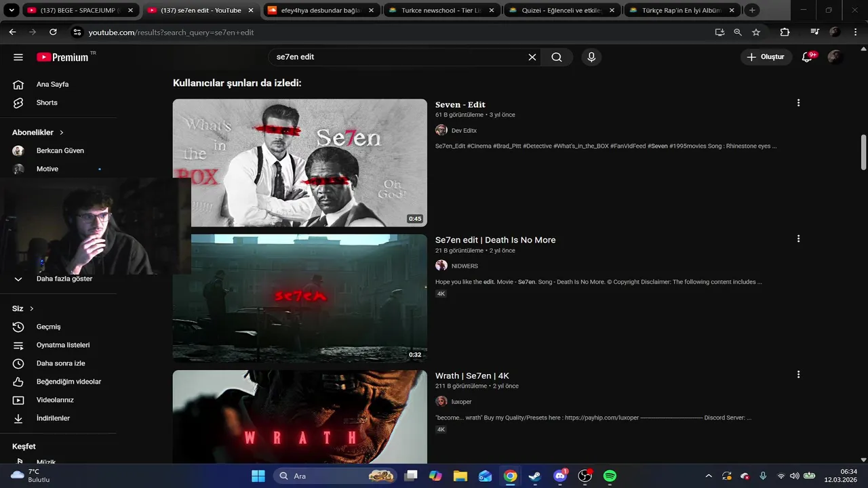Close the se7en edit - YouTube tab

click(x=251, y=10)
